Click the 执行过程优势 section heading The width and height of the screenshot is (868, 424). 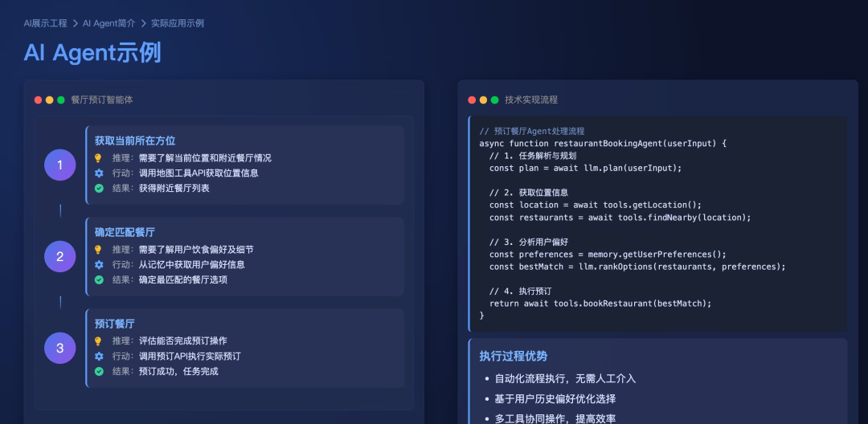click(513, 356)
